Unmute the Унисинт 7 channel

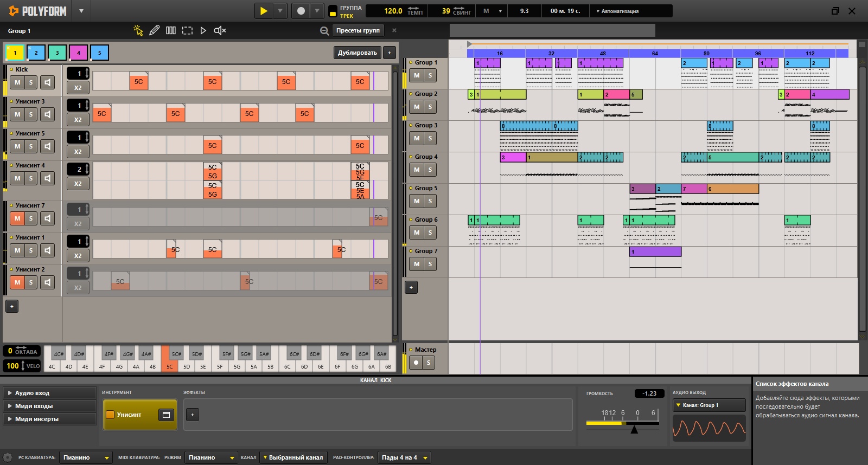click(17, 218)
